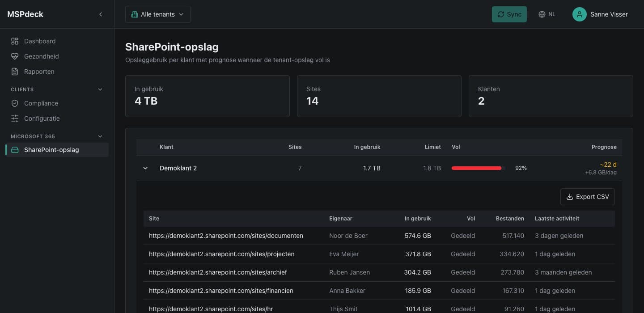644x313 pixels.
Task: Switch language via the NL globe selector
Action: (x=547, y=14)
